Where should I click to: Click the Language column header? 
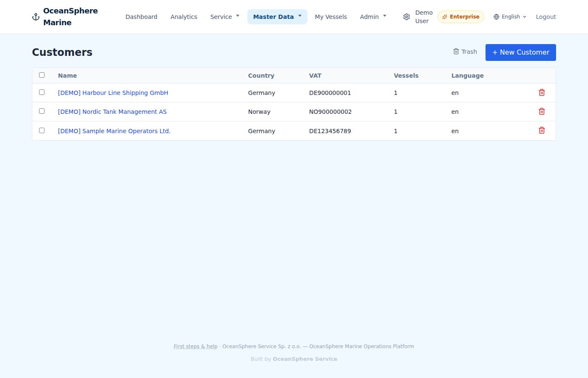pyautogui.click(x=467, y=76)
